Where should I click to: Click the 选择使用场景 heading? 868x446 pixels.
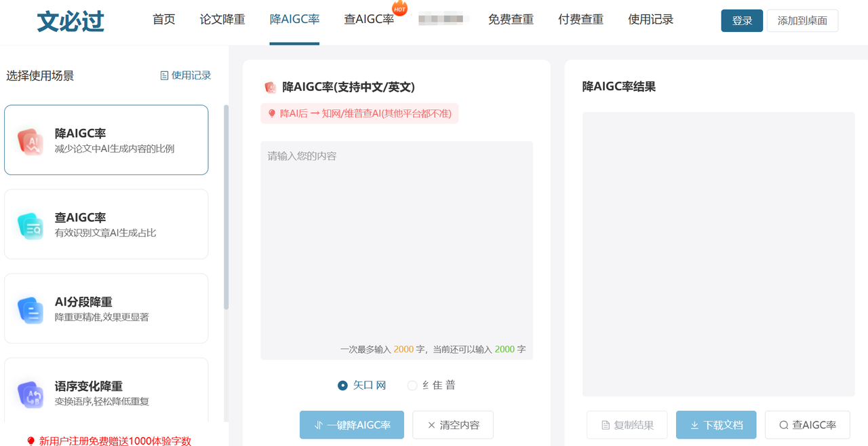pos(40,75)
